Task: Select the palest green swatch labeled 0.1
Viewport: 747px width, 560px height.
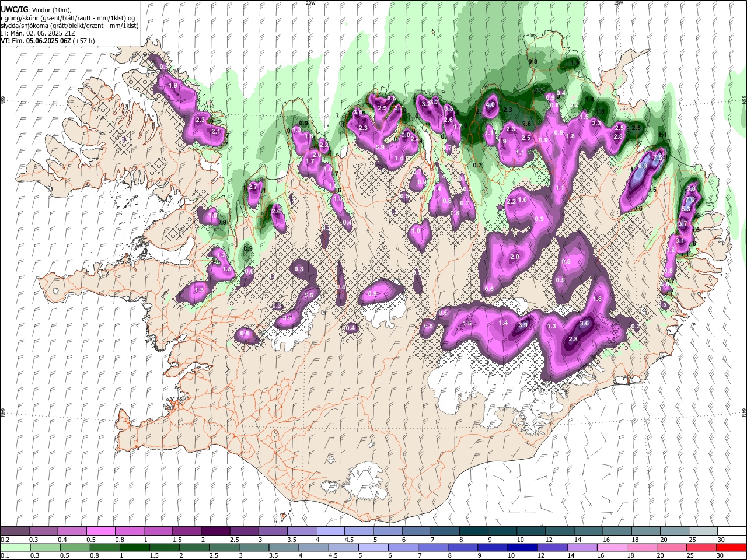Action: [15, 548]
